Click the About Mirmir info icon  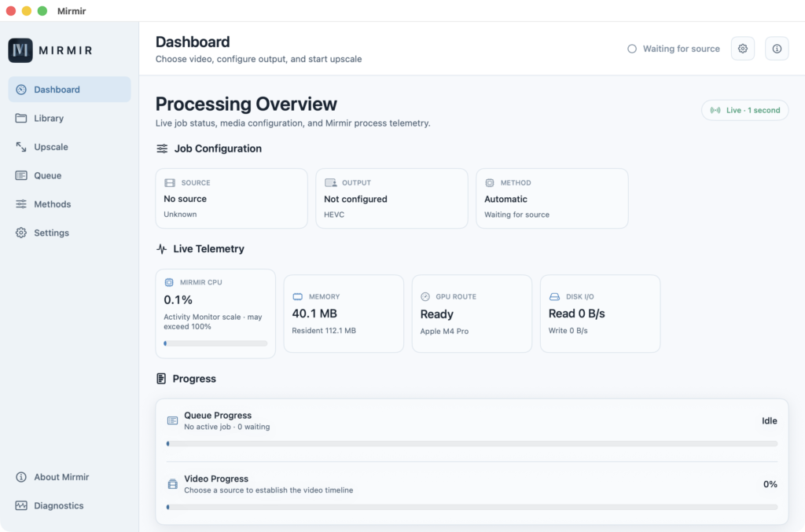point(21,477)
